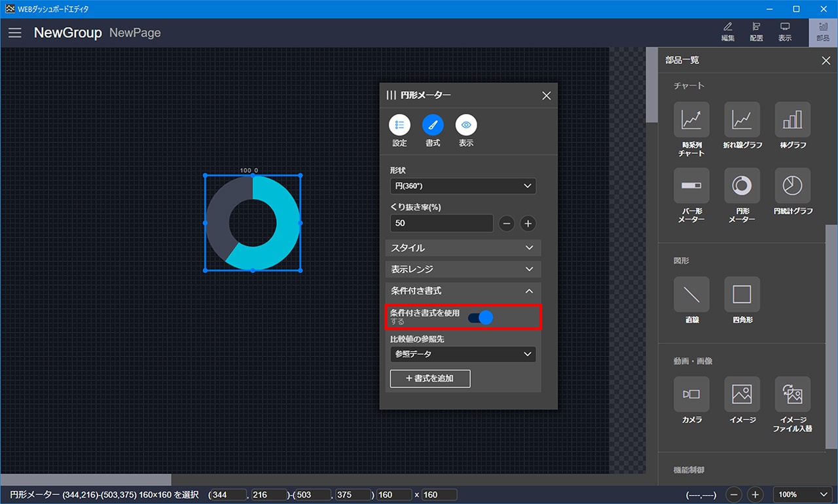Screen dimensions: 838x504
Task: Increase cutout rate with plus button
Action: pyautogui.click(x=528, y=223)
